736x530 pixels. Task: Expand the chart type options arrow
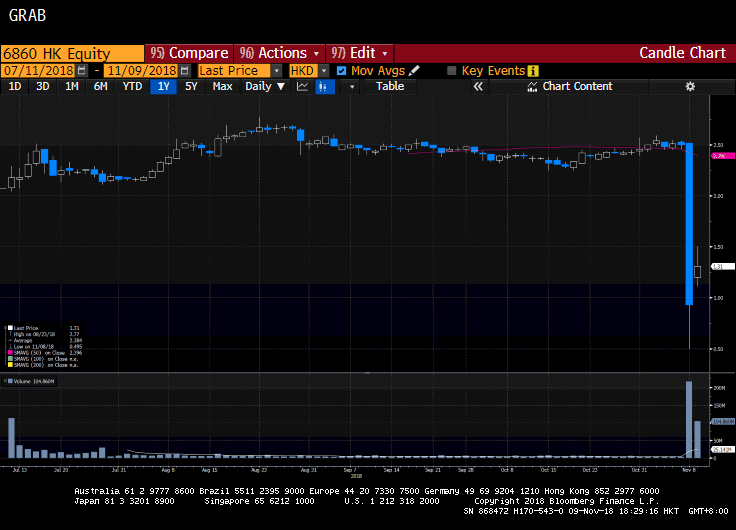coord(352,86)
